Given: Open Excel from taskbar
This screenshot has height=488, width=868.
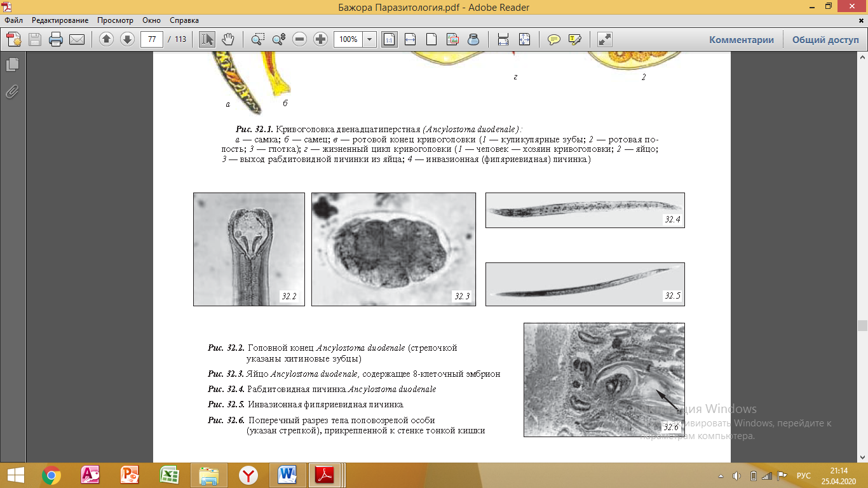Looking at the screenshot, I should coord(169,475).
